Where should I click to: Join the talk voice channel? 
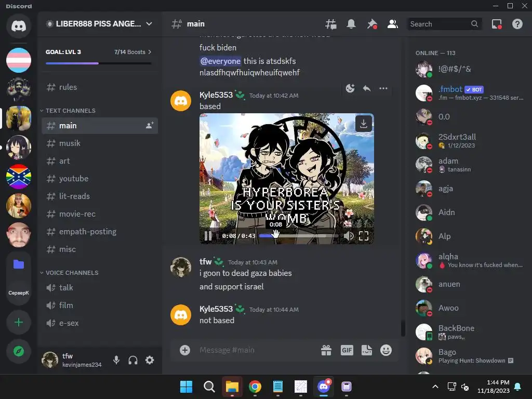point(99,288)
